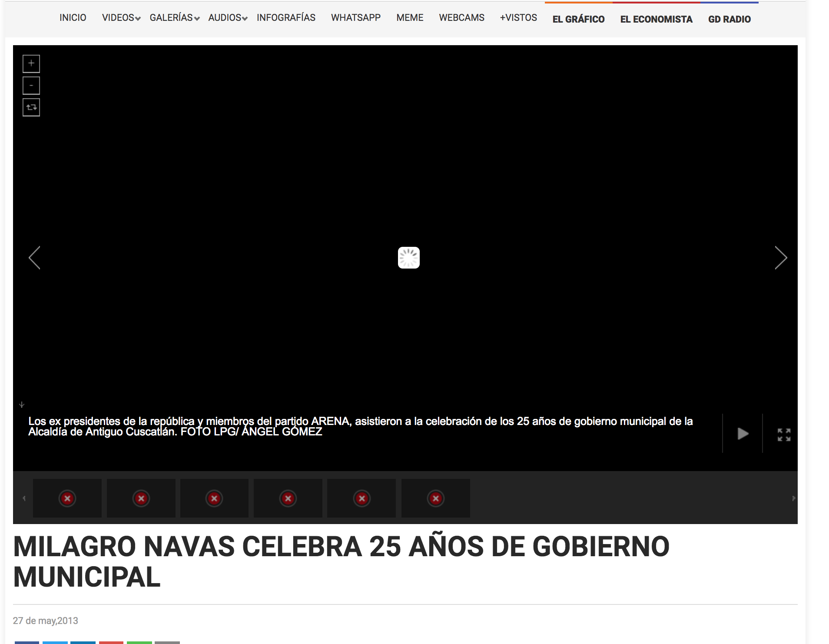The height and width of the screenshot is (644, 829).
Task: Select the third broken gallery thumbnail
Action: 214,498
